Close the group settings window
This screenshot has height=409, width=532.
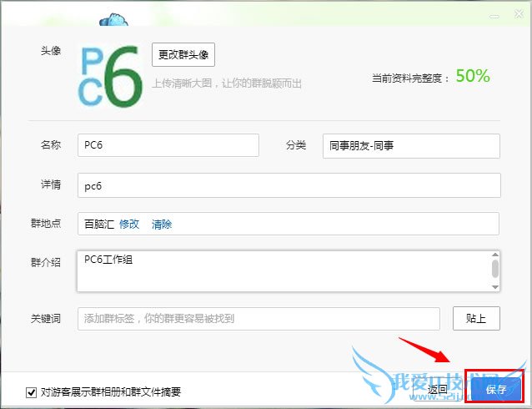pos(519,14)
